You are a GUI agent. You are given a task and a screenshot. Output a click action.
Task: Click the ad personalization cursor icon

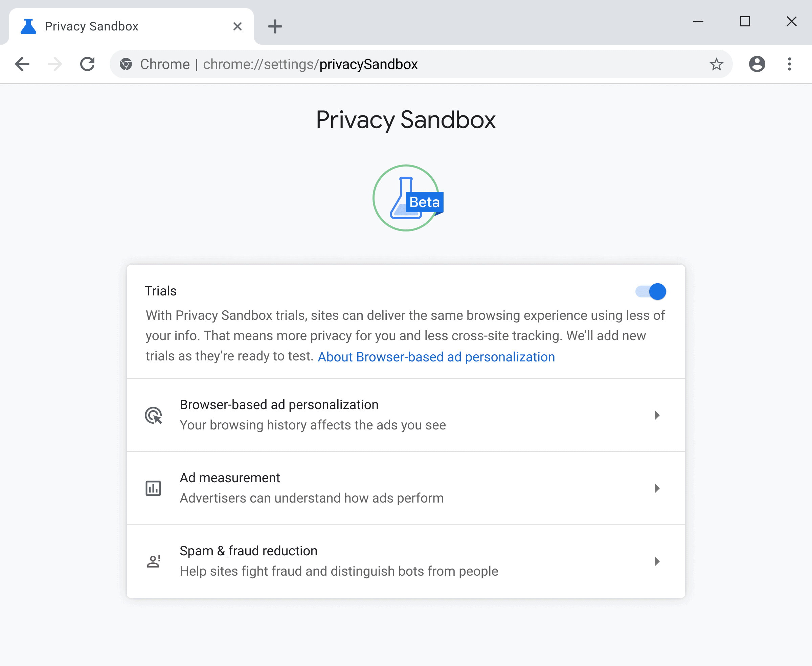coord(153,415)
